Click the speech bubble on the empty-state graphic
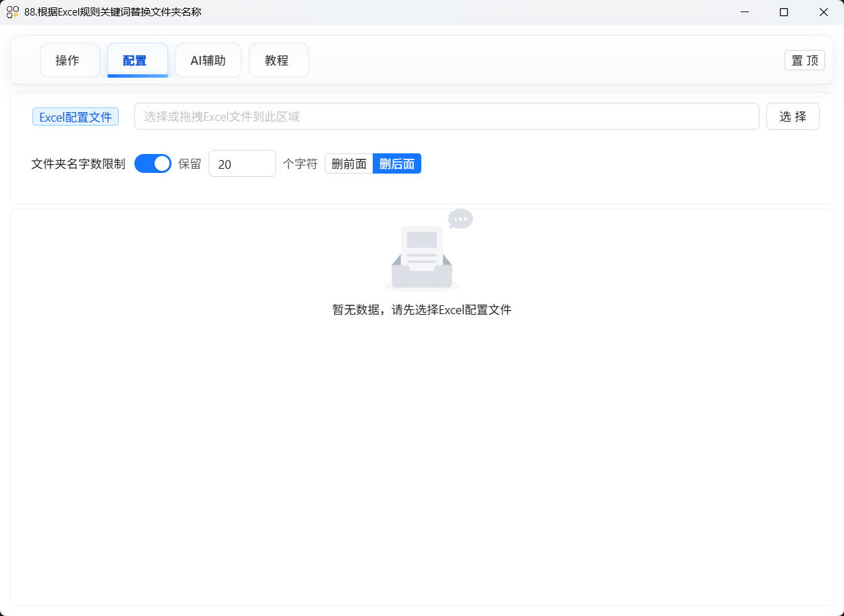The image size is (844, 616). point(460,219)
